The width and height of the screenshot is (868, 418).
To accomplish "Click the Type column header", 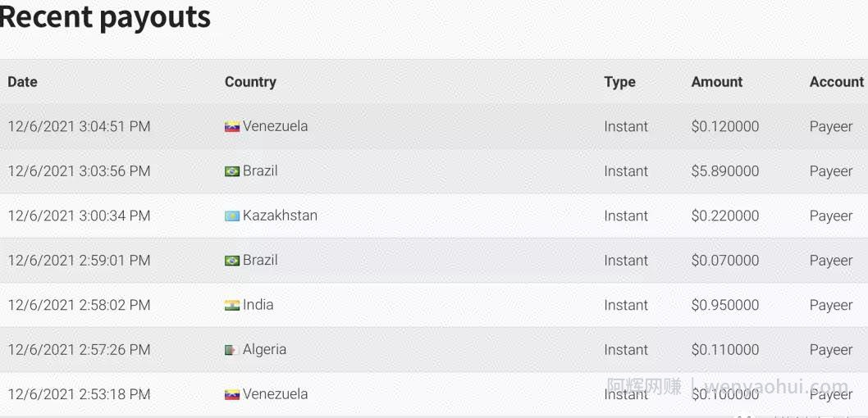I will [619, 83].
